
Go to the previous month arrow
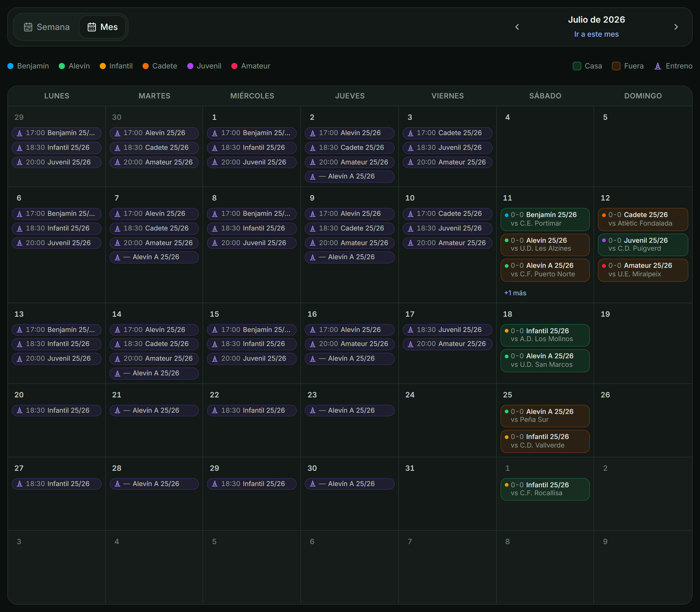[x=517, y=27]
